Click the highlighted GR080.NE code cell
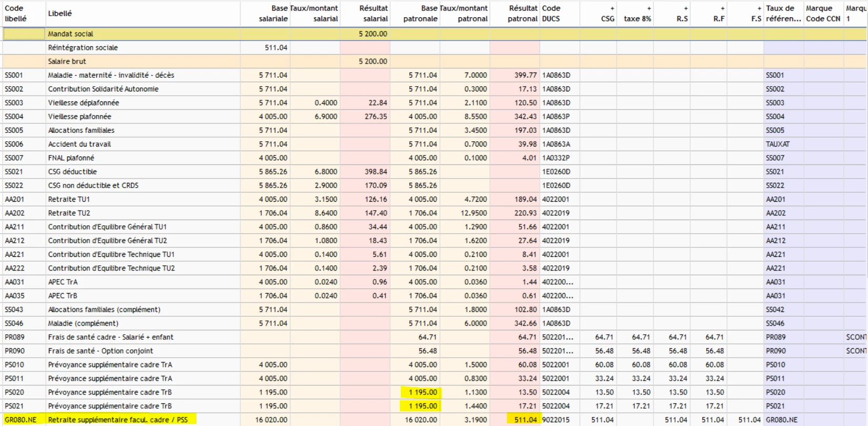This screenshot has height=426, width=868. 21,420
